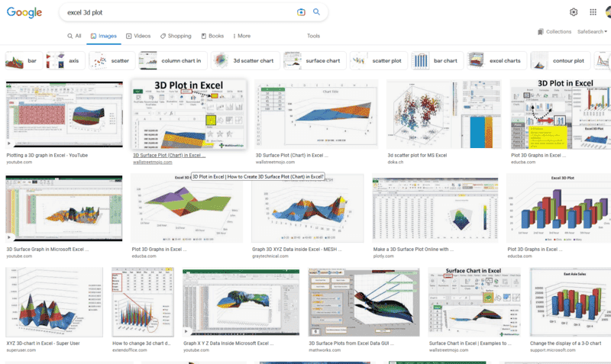Visit the underlined wallstreetmojo.com link

[152, 163]
